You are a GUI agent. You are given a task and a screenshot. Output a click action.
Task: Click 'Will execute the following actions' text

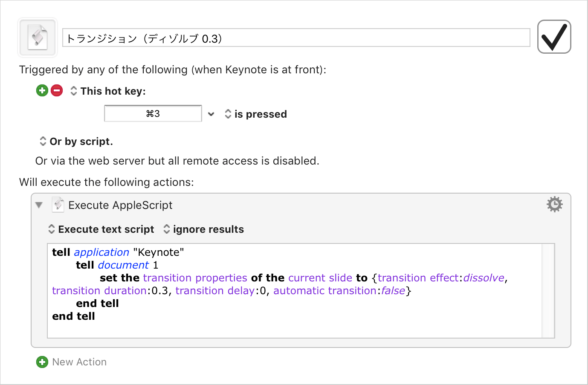point(107,182)
